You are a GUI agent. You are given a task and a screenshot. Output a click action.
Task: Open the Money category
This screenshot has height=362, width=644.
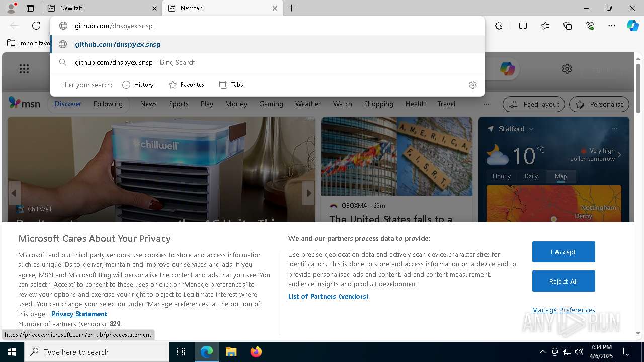pyautogui.click(x=236, y=104)
